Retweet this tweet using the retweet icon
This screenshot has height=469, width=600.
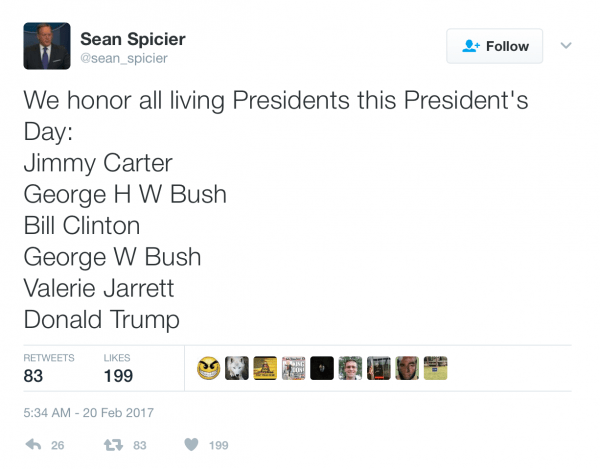(112, 445)
